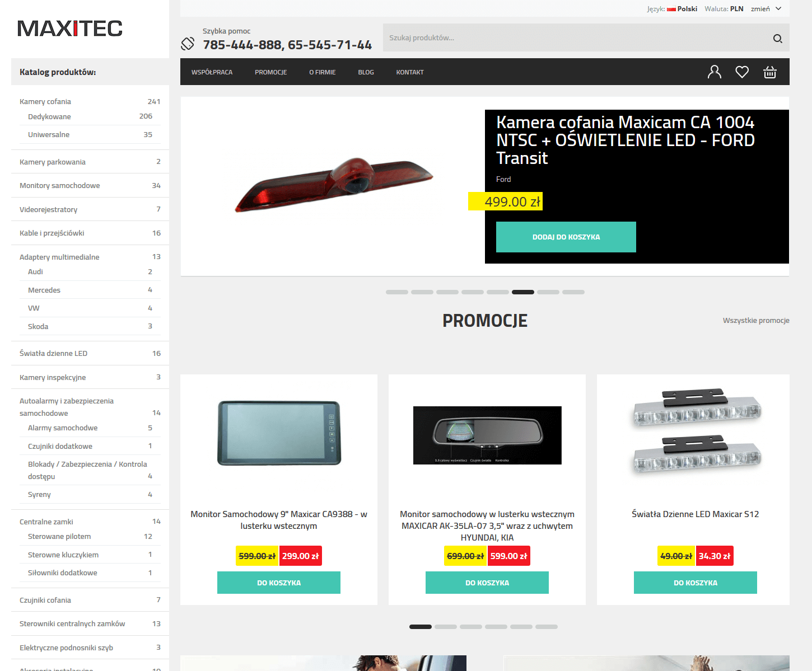This screenshot has height=671, width=812.
Task: Add Światła Dzienne LED Maxicar S12 to cart
Action: (x=696, y=583)
